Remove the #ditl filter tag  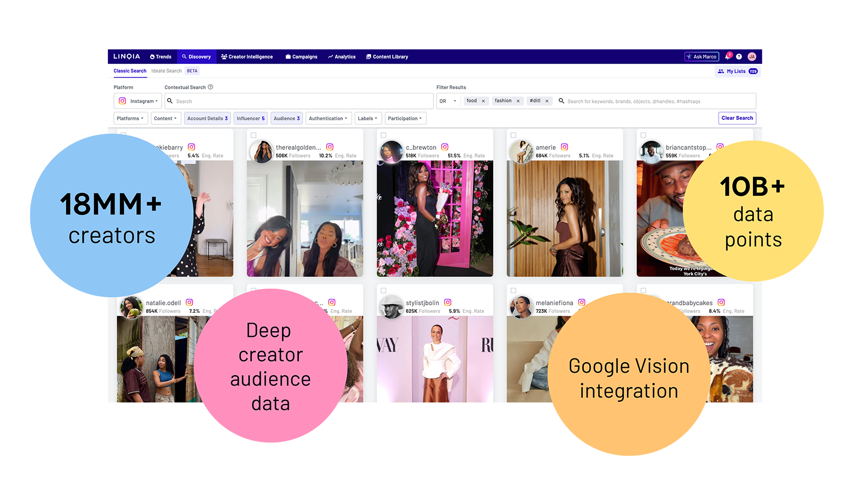[547, 101]
